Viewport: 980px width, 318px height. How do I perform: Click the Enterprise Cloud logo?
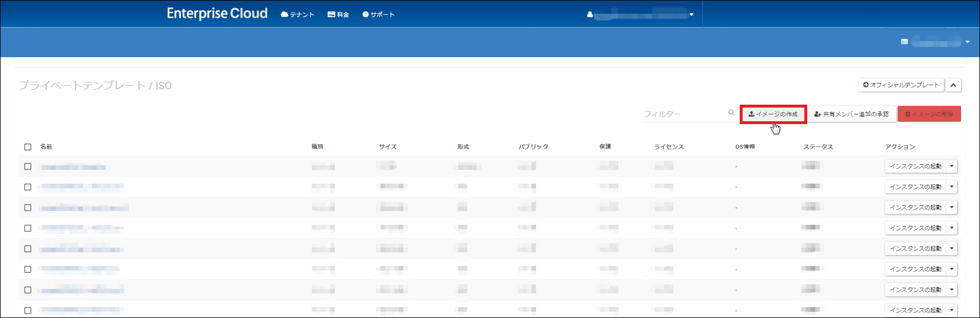point(217,14)
